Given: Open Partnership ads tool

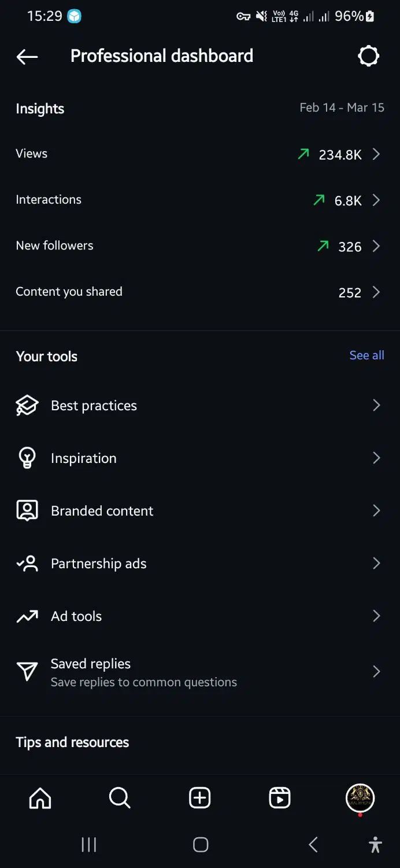Looking at the screenshot, I should (x=200, y=564).
